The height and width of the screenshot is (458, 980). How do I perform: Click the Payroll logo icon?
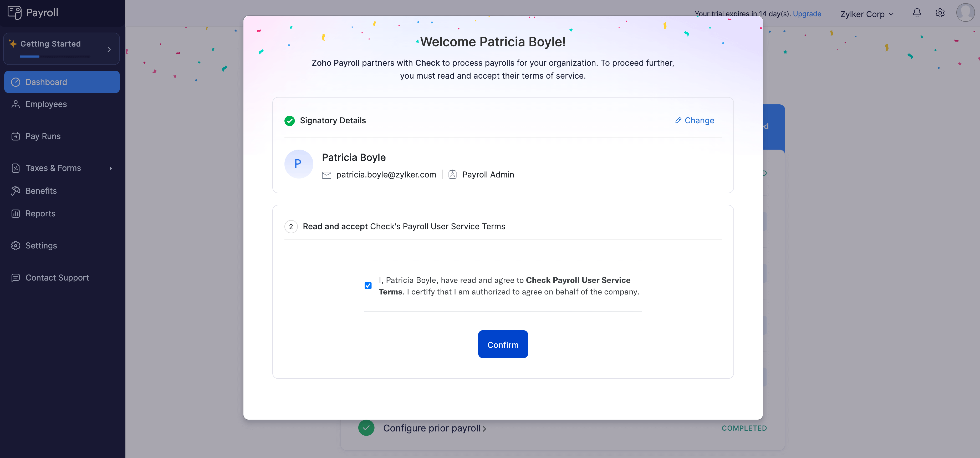(x=14, y=13)
